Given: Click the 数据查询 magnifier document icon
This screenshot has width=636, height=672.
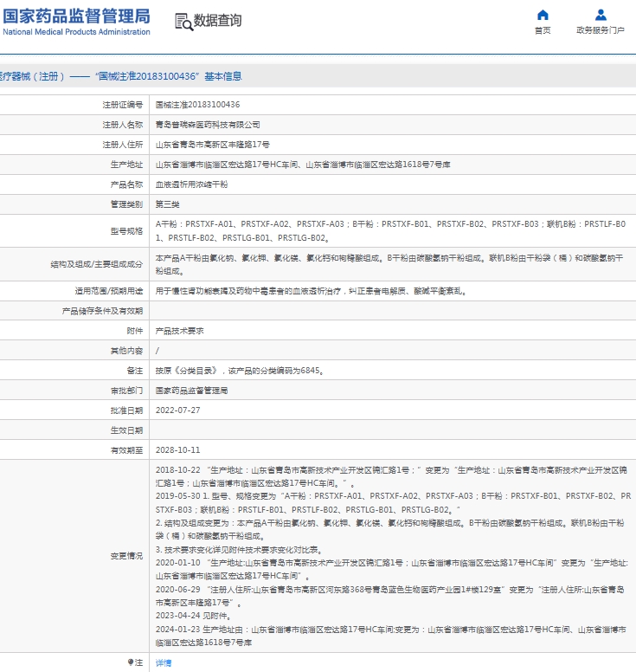Looking at the screenshot, I should point(183,22).
